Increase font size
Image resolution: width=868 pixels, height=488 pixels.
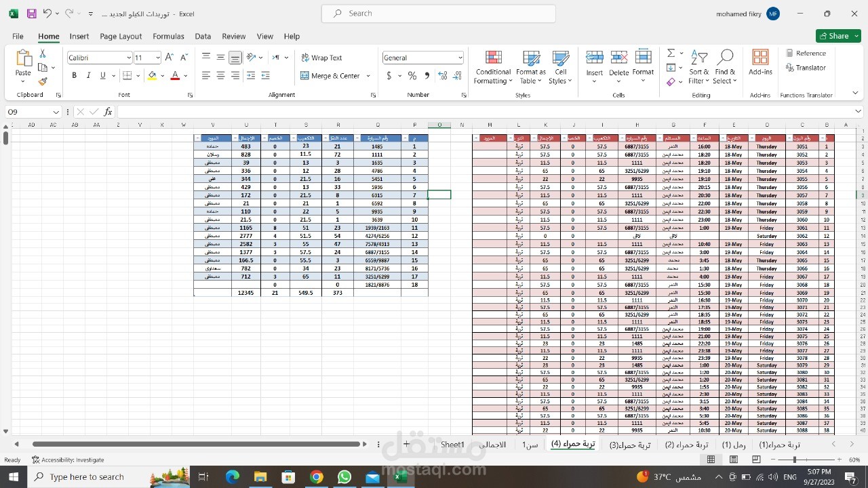click(170, 58)
